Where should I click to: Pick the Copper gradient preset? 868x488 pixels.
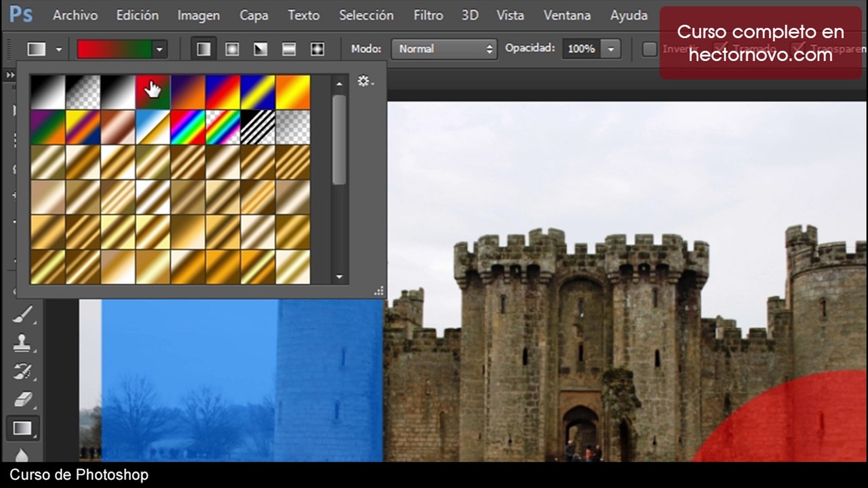coord(118,127)
